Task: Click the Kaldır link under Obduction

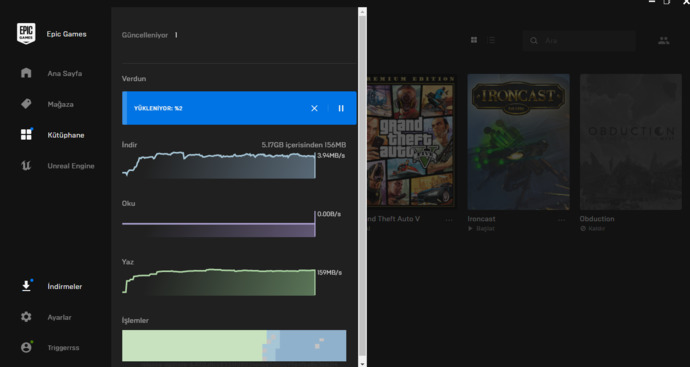Action: (x=592, y=228)
